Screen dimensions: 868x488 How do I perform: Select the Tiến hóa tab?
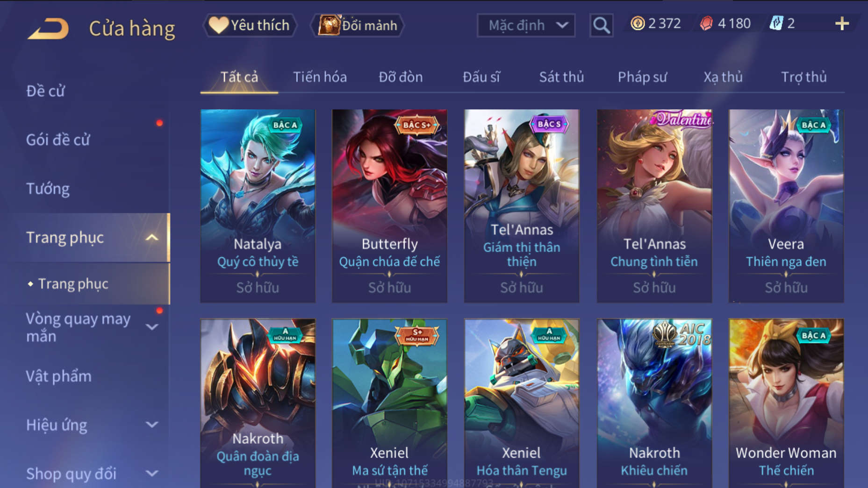click(320, 77)
